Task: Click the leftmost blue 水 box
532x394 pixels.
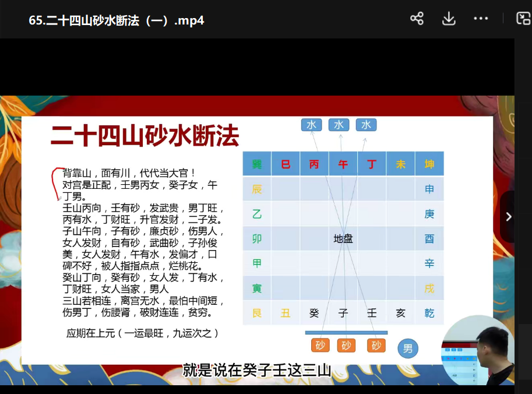Action: click(311, 125)
